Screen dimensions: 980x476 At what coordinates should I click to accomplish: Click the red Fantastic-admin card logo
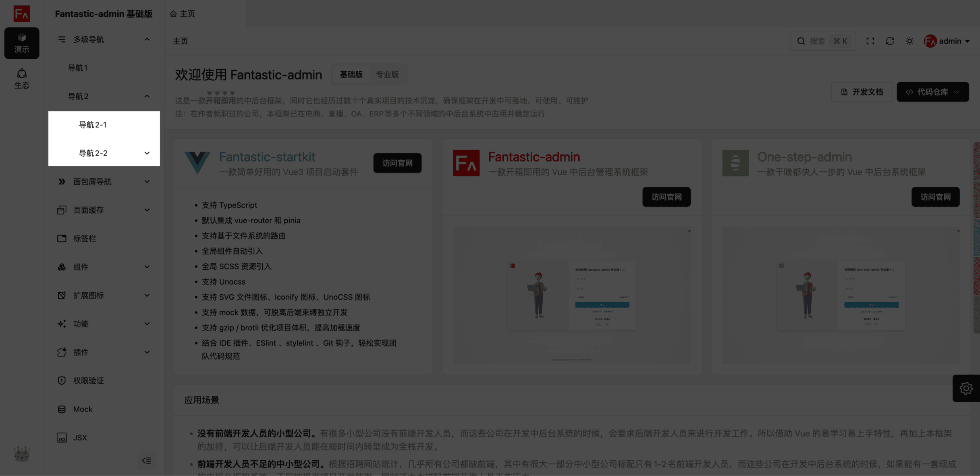pyautogui.click(x=466, y=163)
